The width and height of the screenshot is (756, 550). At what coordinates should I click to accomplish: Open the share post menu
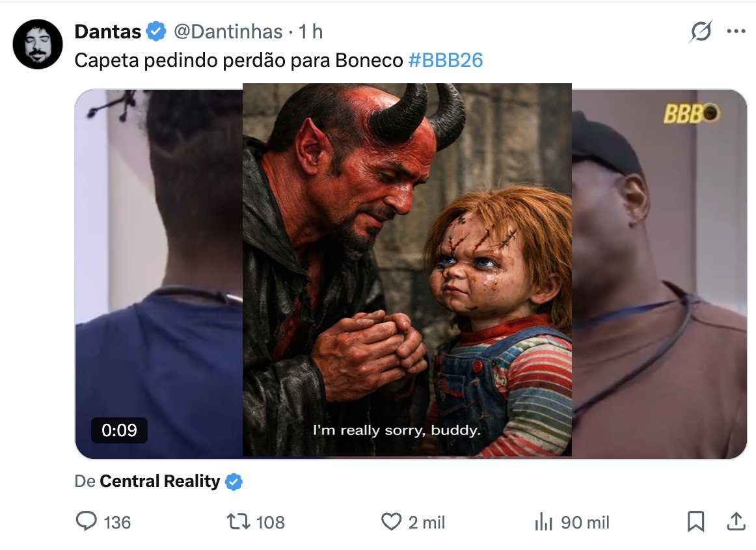736,521
